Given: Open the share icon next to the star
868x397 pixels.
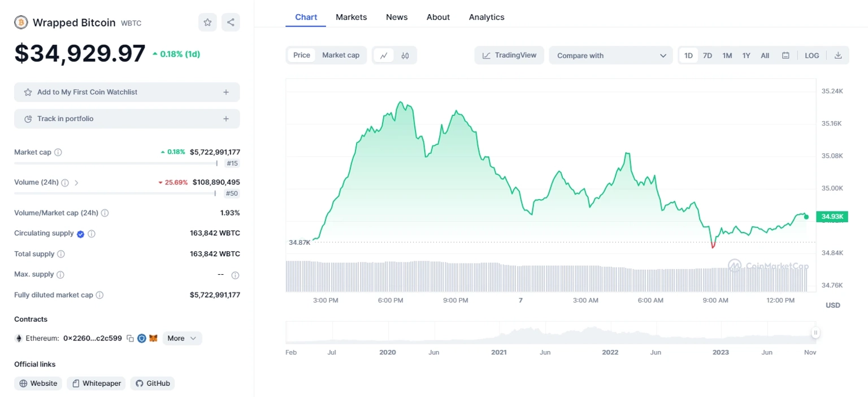Looking at the screenshot, I should tap(231, 23).
